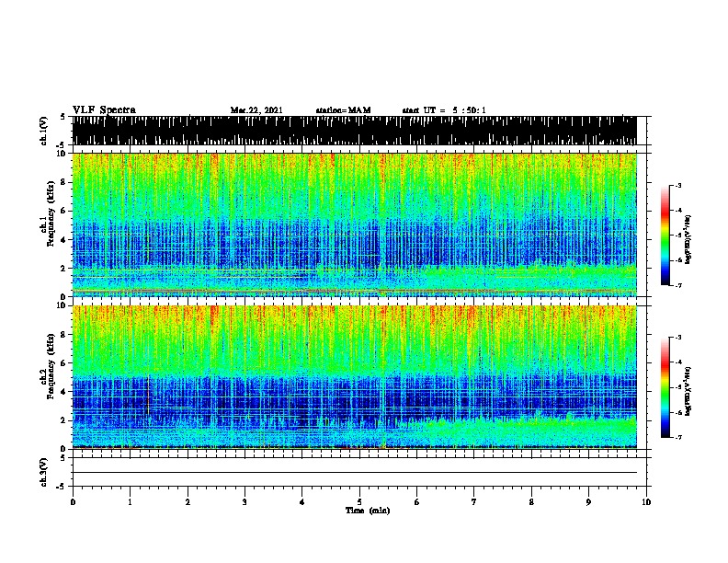This screenshot has height=563, width=728.
Task: Click time axis tick label "7"
Action: tap(474, 501)
